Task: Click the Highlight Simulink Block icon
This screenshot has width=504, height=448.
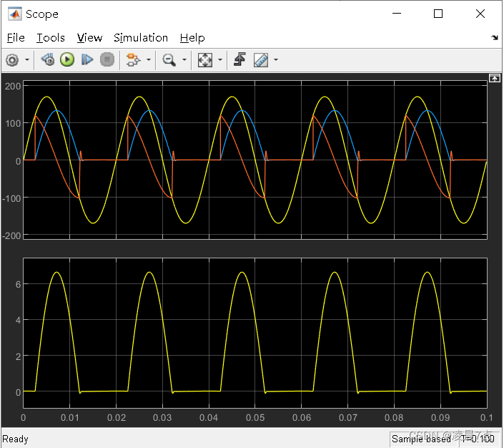Action: pos(133,59)
